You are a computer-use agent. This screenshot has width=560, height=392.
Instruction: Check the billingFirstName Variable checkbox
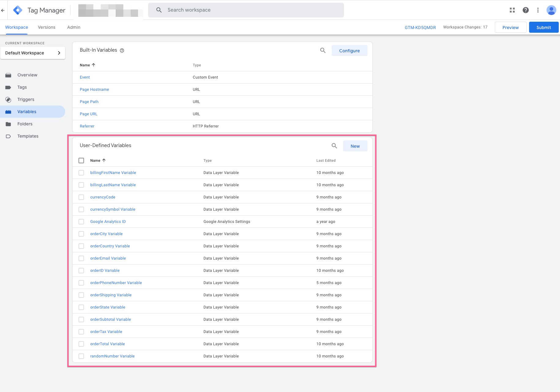pyautogui.click(x=81, y=173)
